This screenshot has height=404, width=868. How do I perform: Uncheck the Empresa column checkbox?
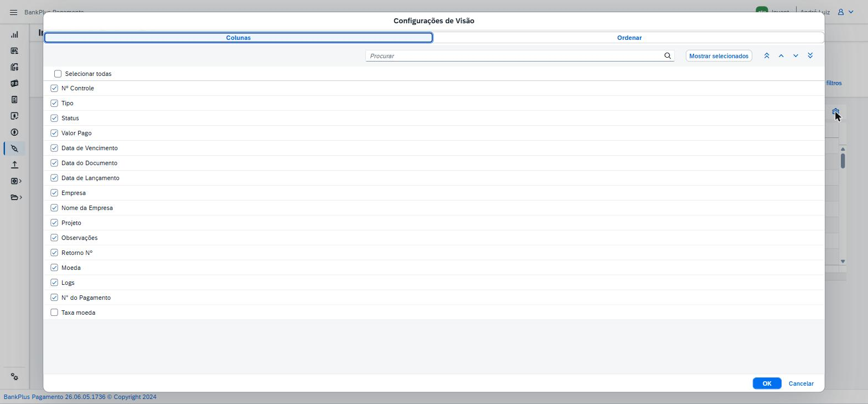coord(54,193)
